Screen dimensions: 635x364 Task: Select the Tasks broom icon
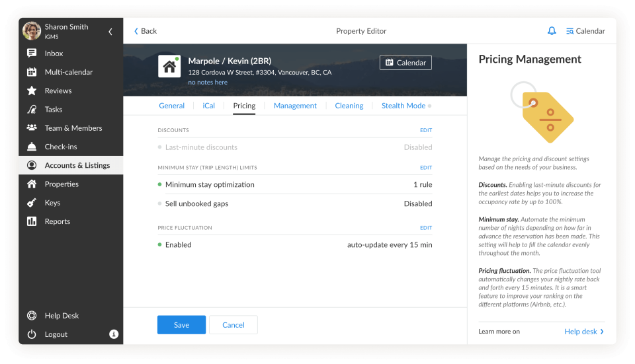32,110
